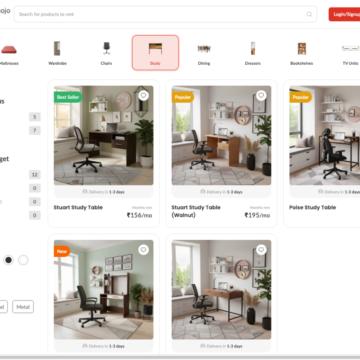Choose the Metal material filter
360x360 pixels.
click(x=23, y=307)
